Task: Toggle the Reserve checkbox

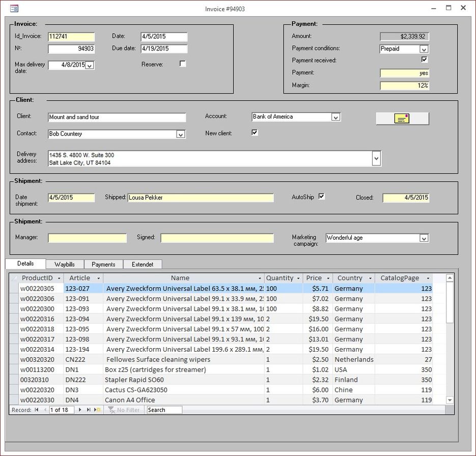Action: (182, 64)
